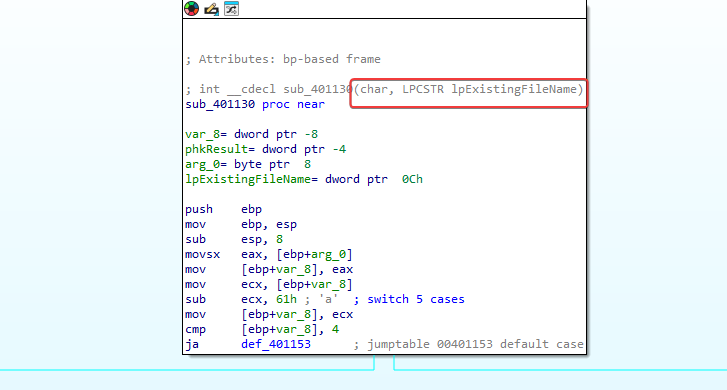
Task: Click the push ebp instruction
Action: point(223,209)
